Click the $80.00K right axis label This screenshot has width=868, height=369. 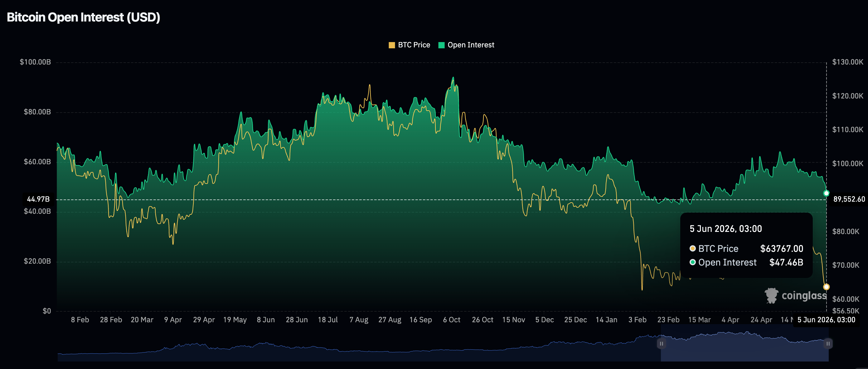(846, 232)
